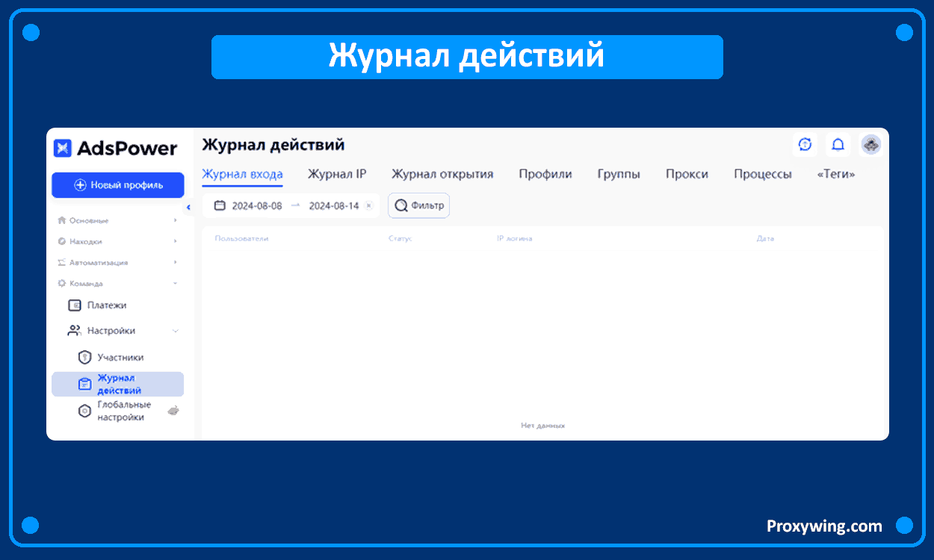Click the Платежи wallet icon
Image resolution: width=934 pixels, height=560 pixels.
(x=74, y=305)
